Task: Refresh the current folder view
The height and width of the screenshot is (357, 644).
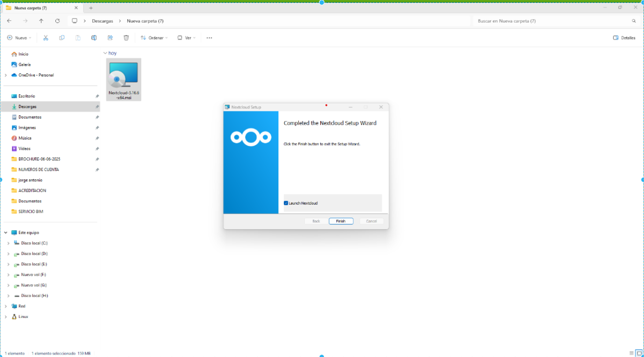Action: [57, 21]
